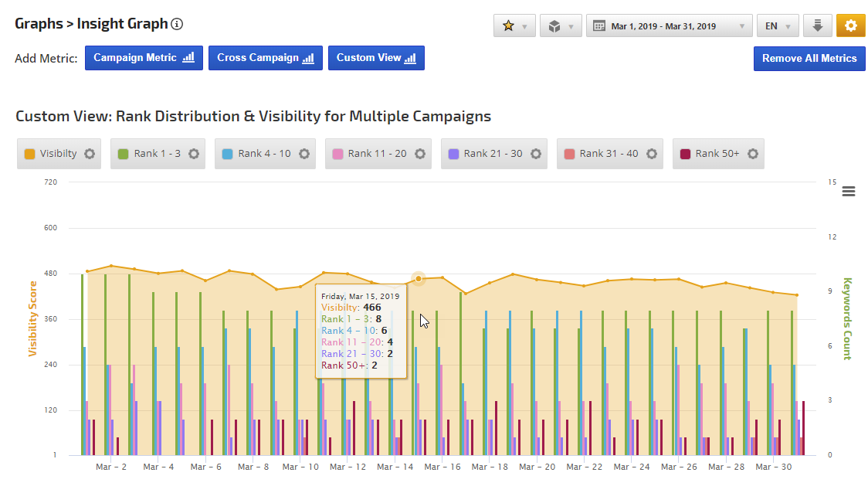Click the download arrow icon button
The image size is (868, 493).
817,25
